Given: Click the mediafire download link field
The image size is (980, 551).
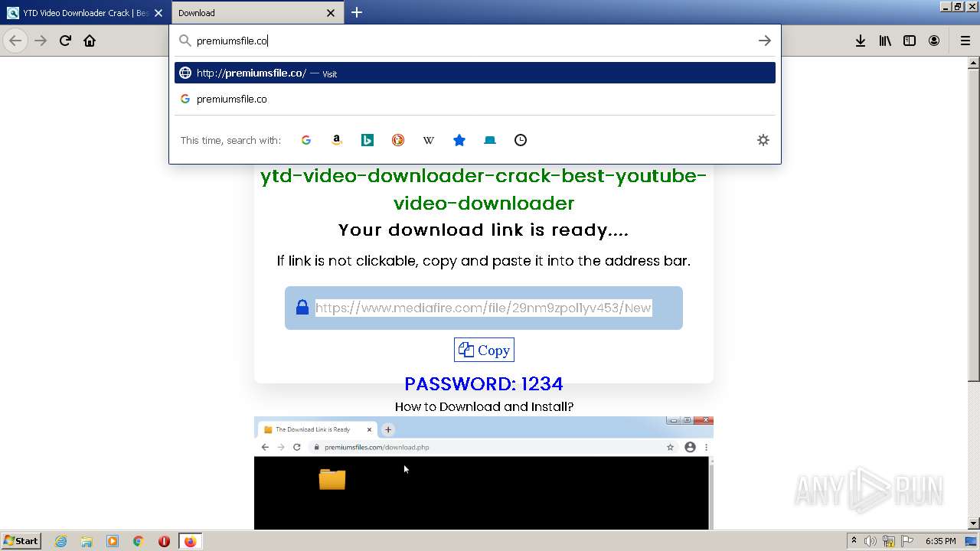Looking at the screenshot, I should [x=483, y=308].
